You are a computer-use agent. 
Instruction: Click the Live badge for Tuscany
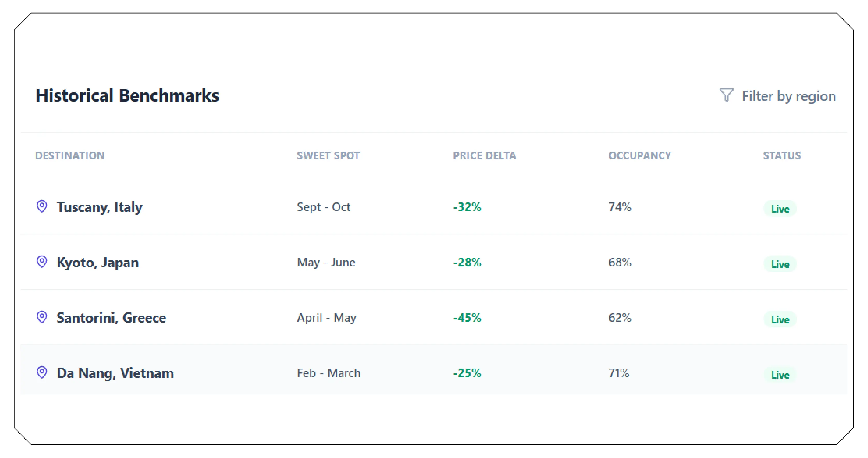pyautogui.click(x=780, y=209)
